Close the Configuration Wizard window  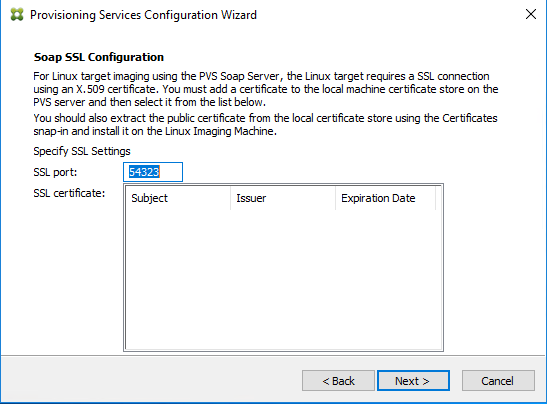tap(531, 14)
